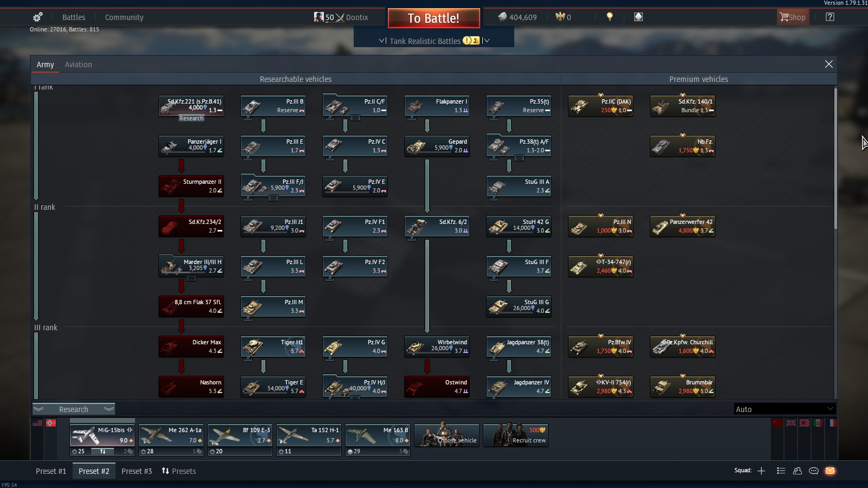Viewport: 868px width, 488px height.
Task: Select the France flag nation
Action: pos(832,423)
